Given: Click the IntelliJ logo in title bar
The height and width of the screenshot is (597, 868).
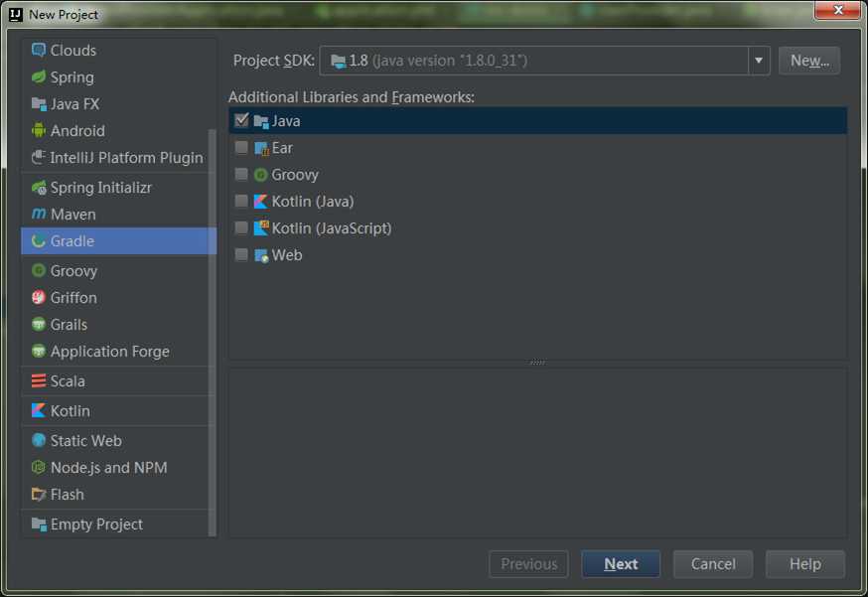Looking at the screenshot, I should coord(16,15).
